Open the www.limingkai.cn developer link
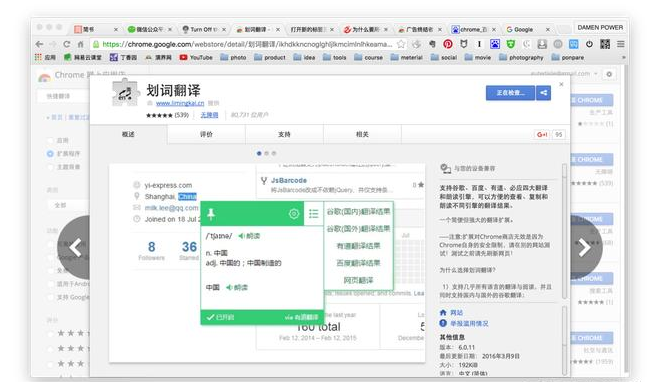The image size is (657, 382). pos(180,103)
